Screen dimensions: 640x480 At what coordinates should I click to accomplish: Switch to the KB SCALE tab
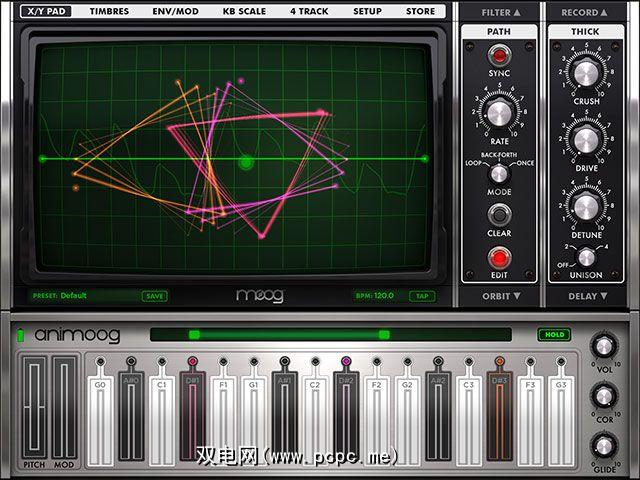pos(244,11)
